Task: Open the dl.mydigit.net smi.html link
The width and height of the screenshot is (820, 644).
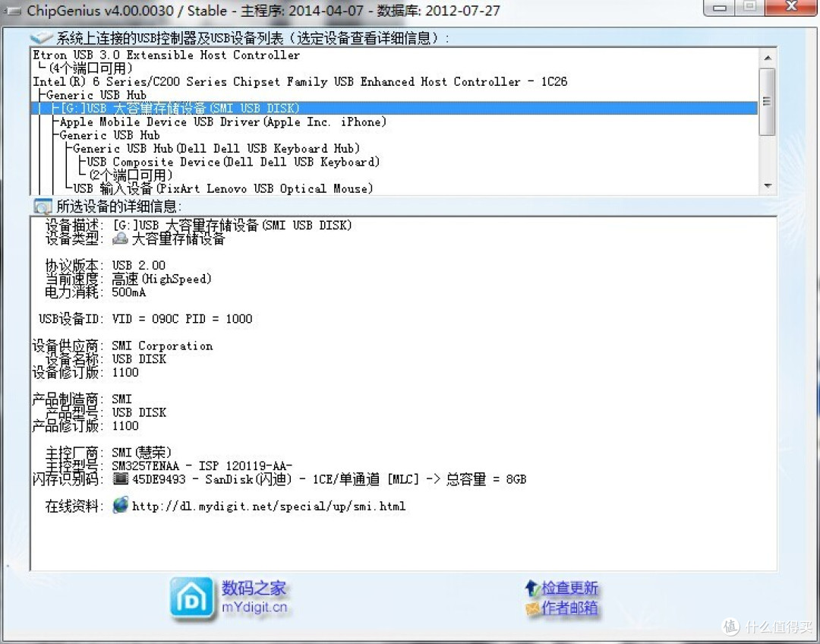Action: [x=269, y=506]
